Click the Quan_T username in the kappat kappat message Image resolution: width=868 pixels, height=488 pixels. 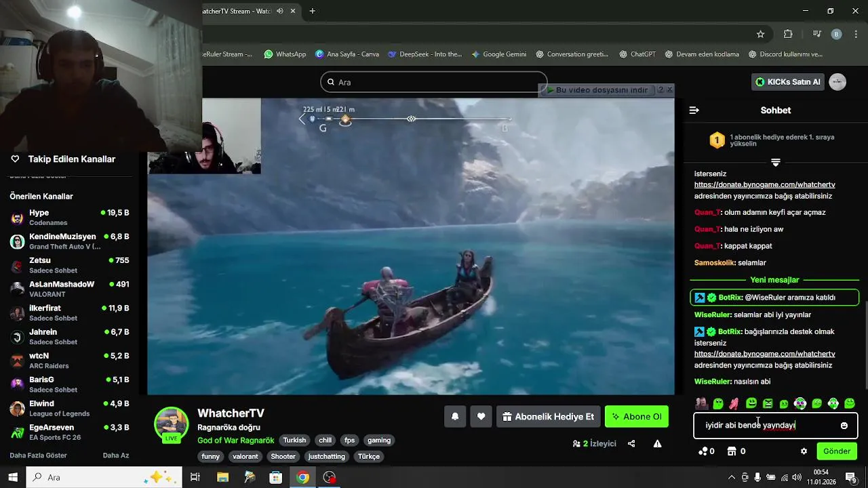point(707,246)
